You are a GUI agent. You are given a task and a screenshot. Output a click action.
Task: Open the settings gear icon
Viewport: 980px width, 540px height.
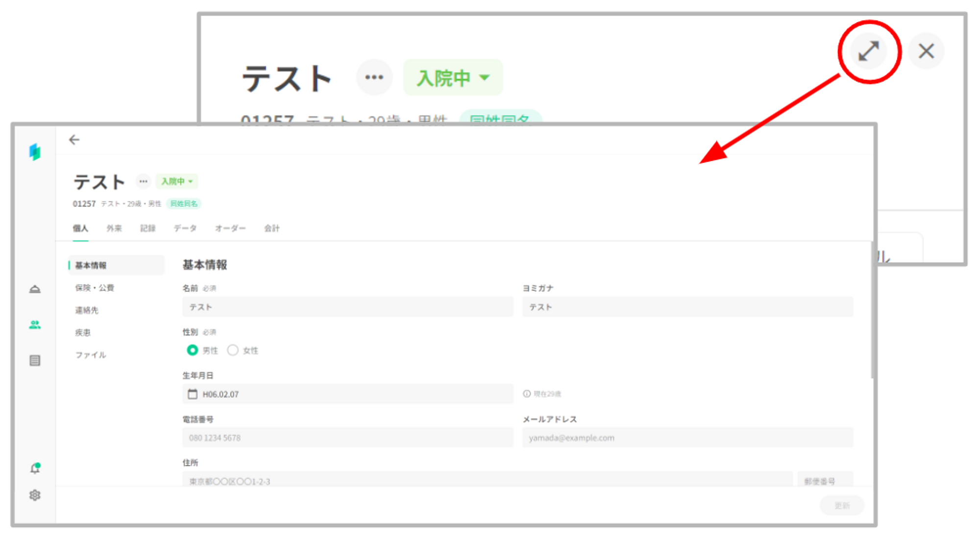(35, 495)
